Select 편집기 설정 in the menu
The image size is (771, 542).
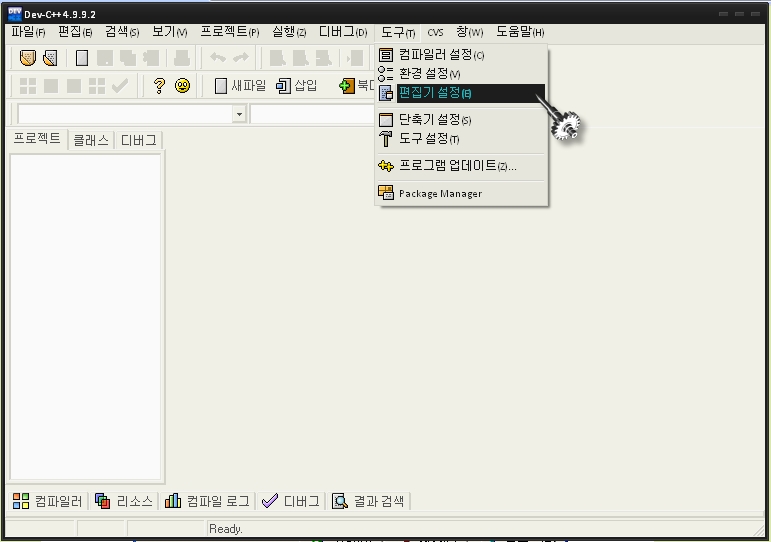pyautogui.click(x=461, y=93)
